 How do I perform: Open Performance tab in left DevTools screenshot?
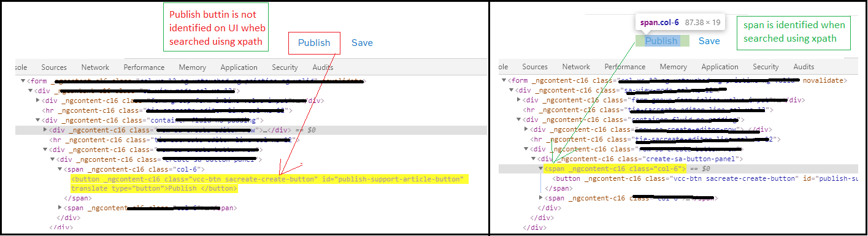[x=144, y=67]
